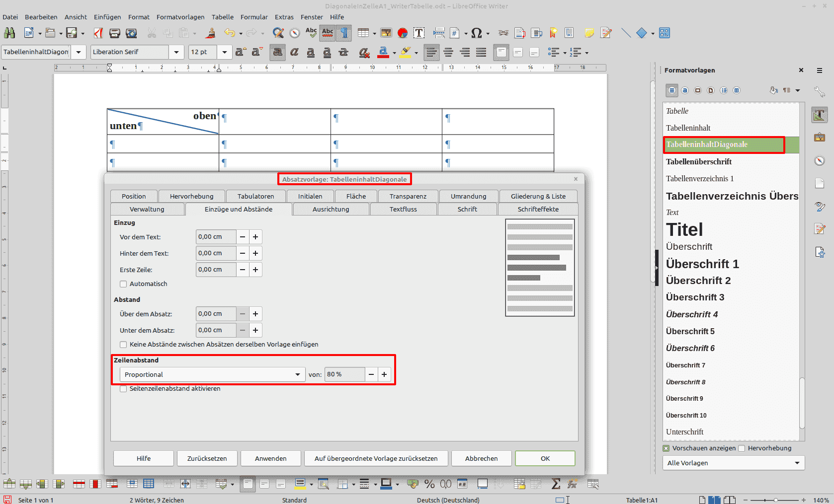834x504 pixels.
Task: Toggle Automatisch checkbox under Einzug
Action: (123, 284)
